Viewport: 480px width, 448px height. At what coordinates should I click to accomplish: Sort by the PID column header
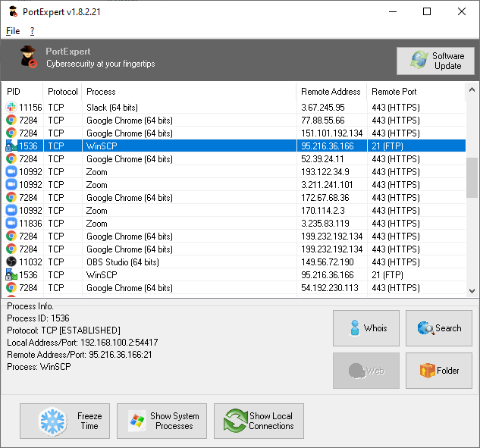pyautogui.click(x=22, y=92)
